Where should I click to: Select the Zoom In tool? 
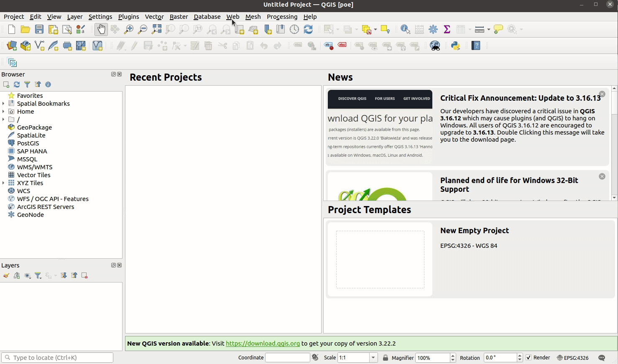129,29
